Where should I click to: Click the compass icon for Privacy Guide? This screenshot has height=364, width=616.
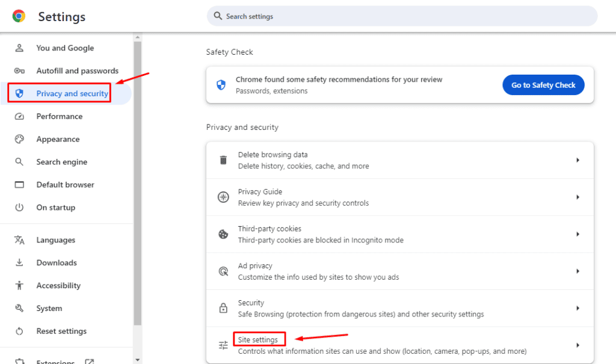[223, 197]
